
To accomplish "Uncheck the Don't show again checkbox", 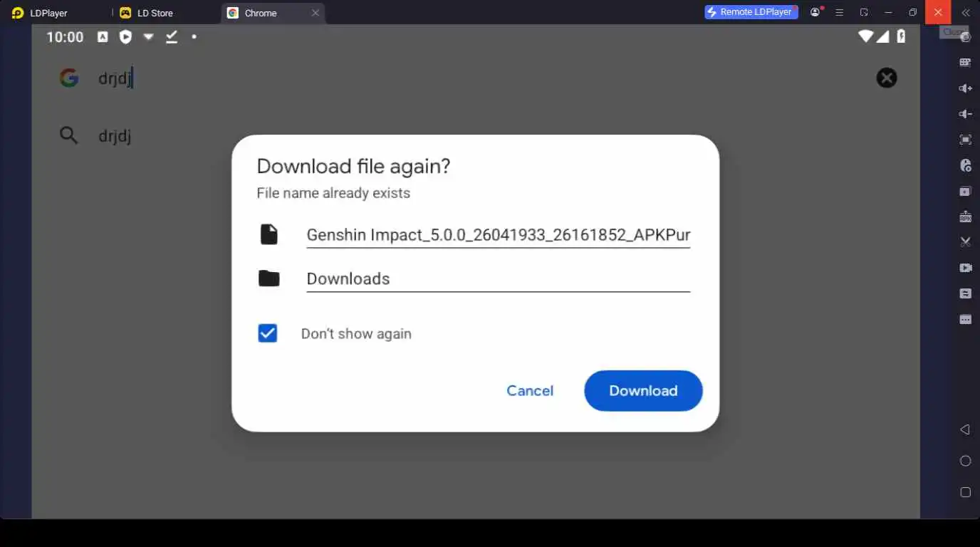I will [268, 333].
